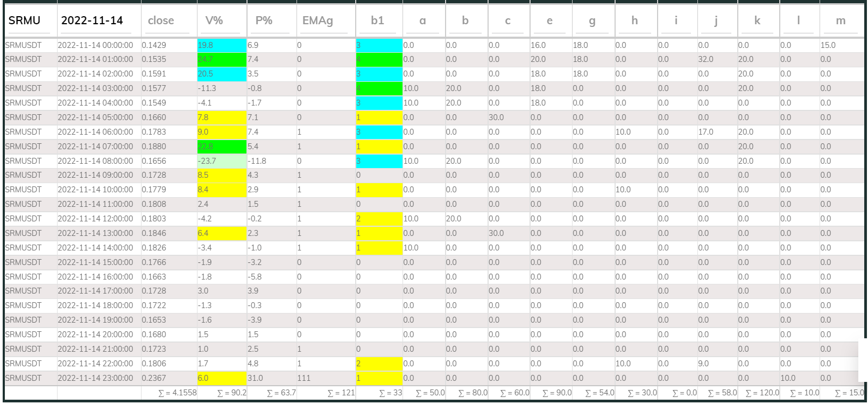868x404 pixels.
Task: Click the 2022-11-14 date filter field
Action: pos(98,20)
